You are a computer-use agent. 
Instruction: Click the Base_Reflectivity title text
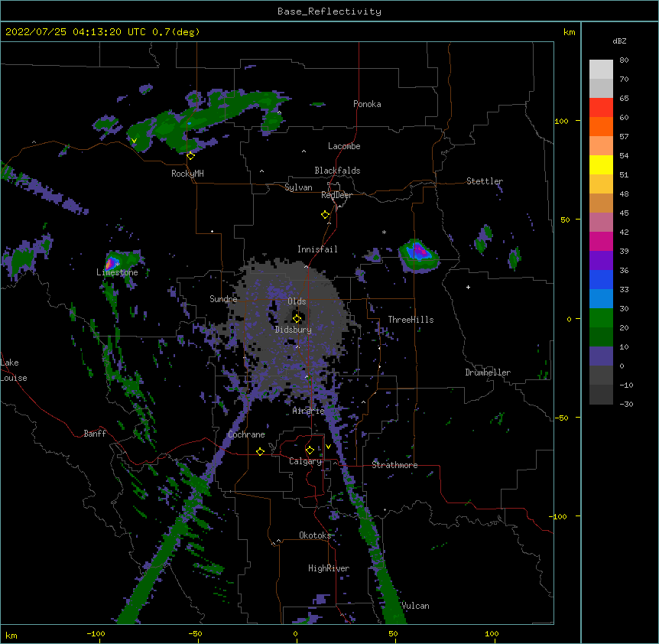(329, 11)
